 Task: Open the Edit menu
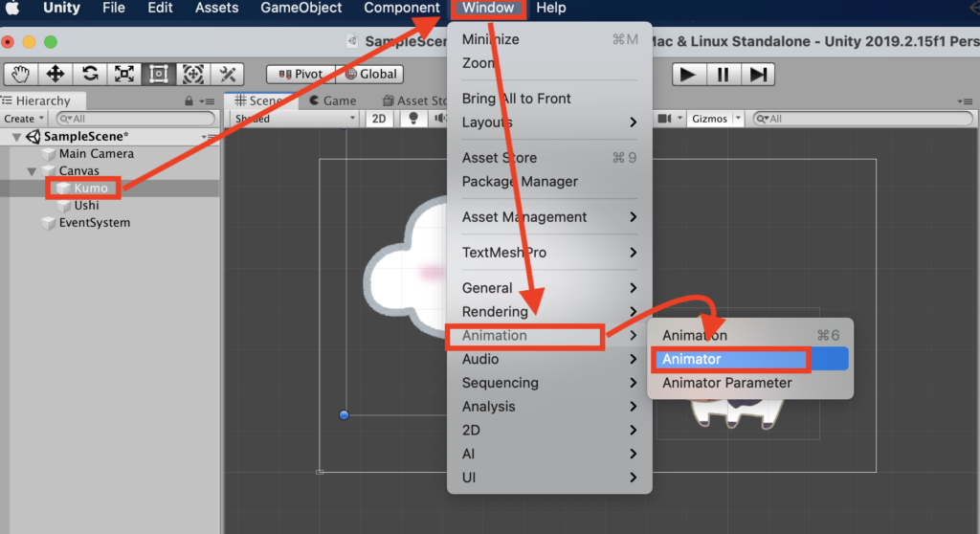tap(160, 8)
